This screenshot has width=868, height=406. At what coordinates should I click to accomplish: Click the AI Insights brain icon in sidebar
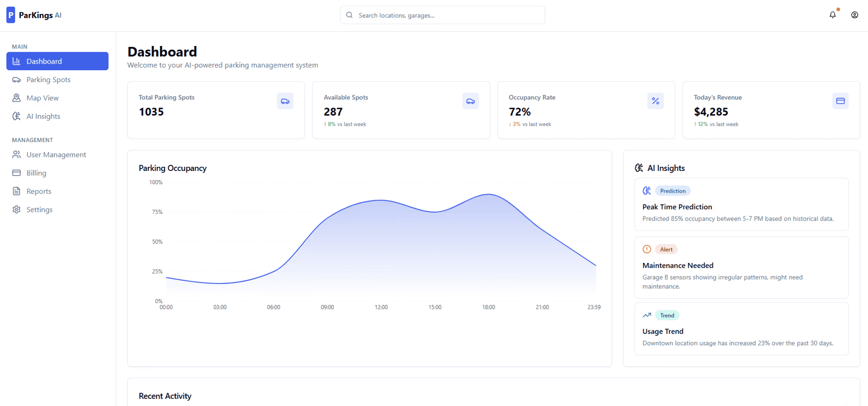point(17,116)
